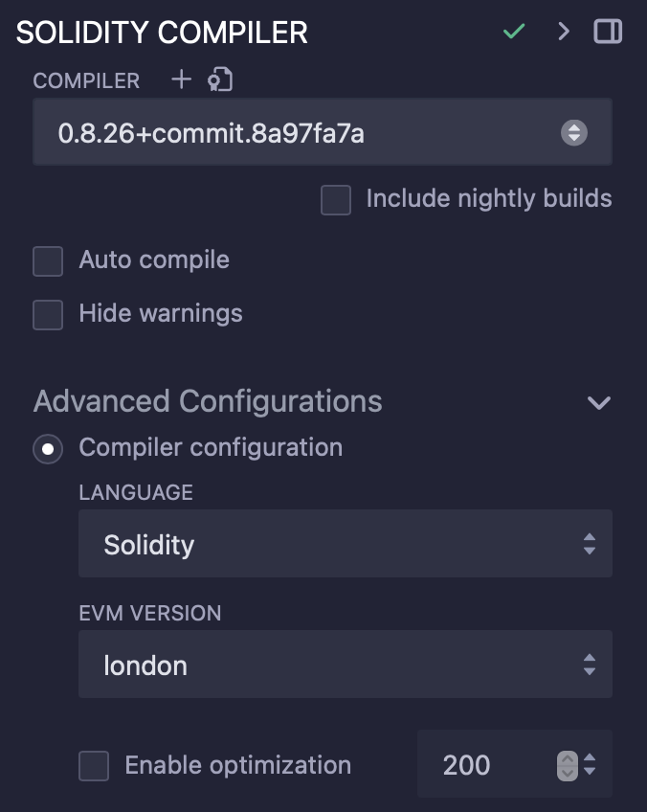
Task: Add a custom compiler with plus icon
Action: pyautogui.click(x=181, y=80)
